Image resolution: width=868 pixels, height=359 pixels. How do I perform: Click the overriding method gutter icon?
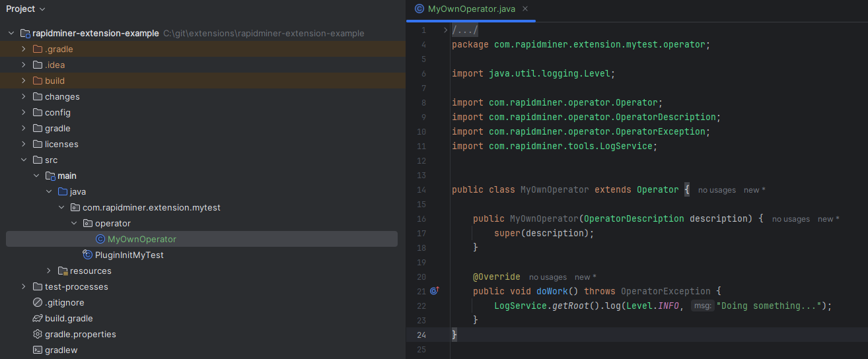pyautogui.click(x=434, y=290)
